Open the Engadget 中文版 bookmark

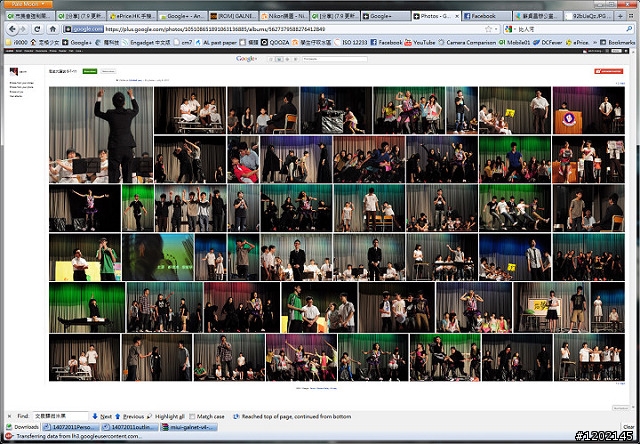[146, 42]
